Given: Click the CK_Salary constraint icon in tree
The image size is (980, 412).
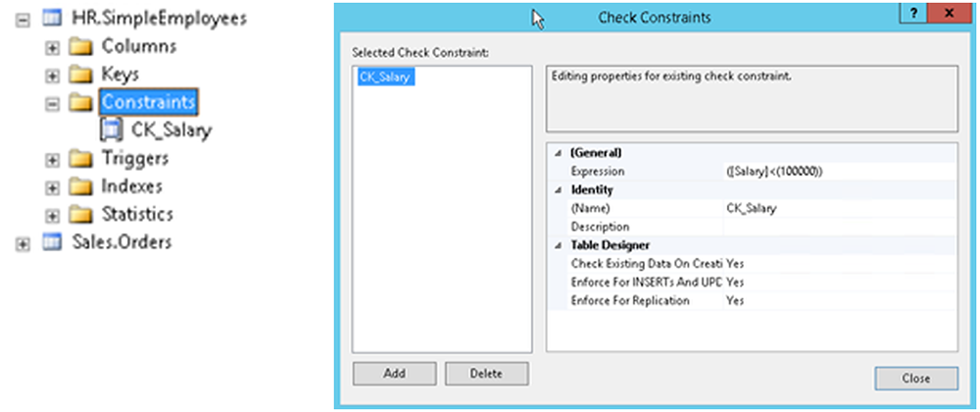Looking at the screenshot, I should [112, 130].
